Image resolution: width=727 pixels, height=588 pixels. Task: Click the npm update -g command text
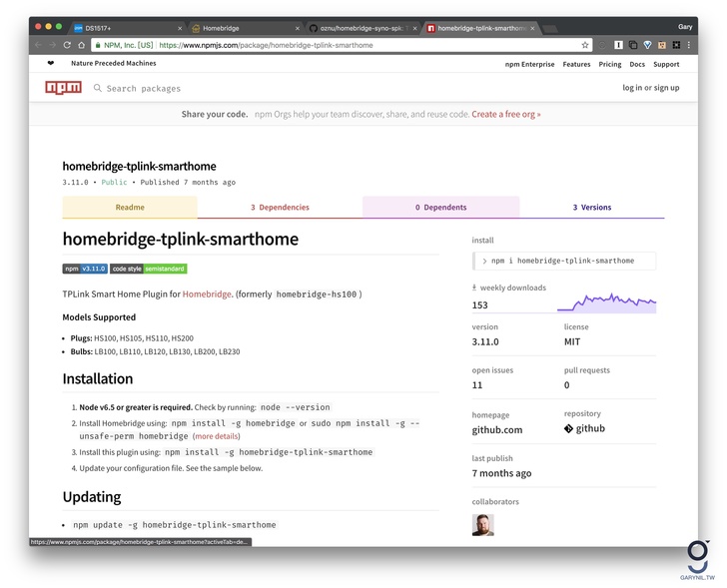175,524
